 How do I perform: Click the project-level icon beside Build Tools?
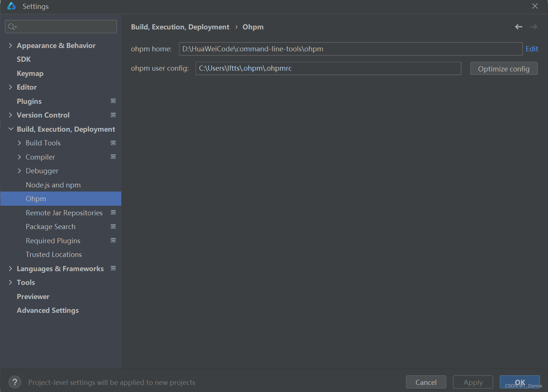[113, 143]
